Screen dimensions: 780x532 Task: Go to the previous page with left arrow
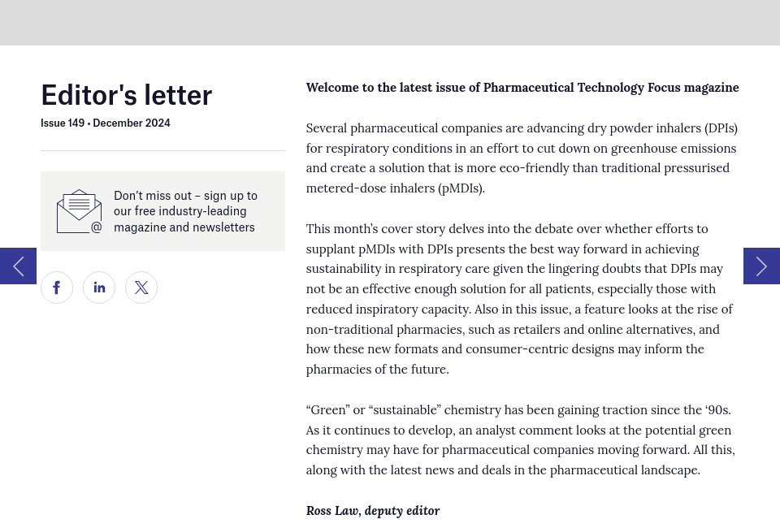click(18, 266)
